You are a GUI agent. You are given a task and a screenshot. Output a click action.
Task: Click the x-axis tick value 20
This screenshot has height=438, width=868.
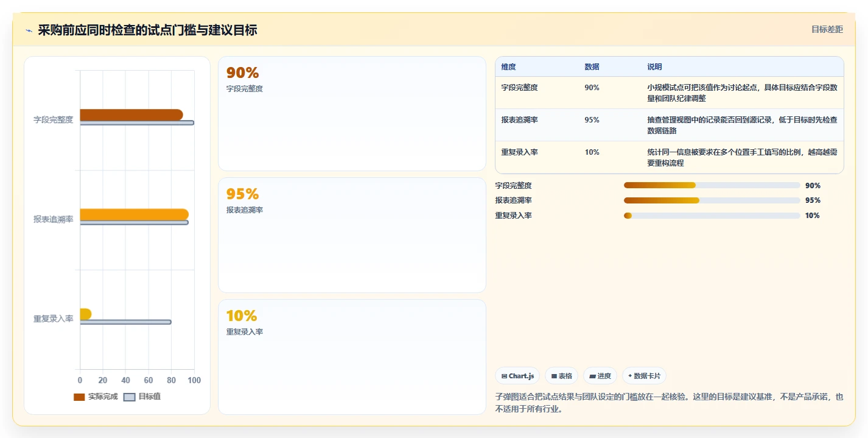tap(103, 380)
